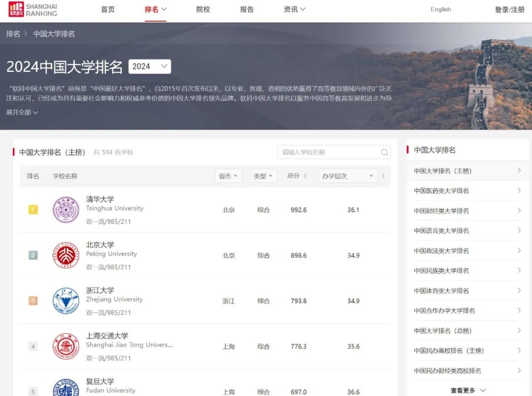Open 复旦大学 university page

(x=100, y=381)
